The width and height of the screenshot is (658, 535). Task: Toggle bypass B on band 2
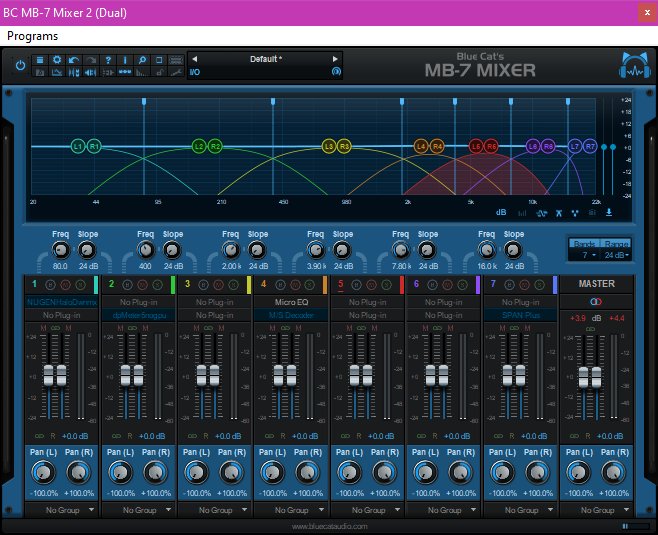[x=127, y=285]
